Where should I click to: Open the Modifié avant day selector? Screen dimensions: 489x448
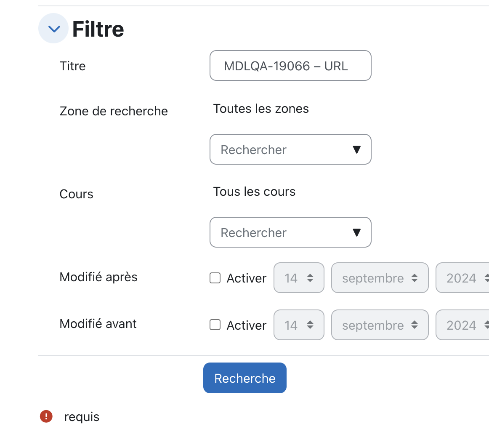coord(299,325)
